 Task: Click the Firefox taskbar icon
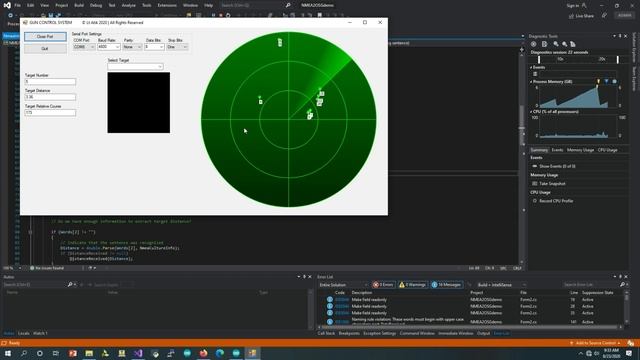203,353
